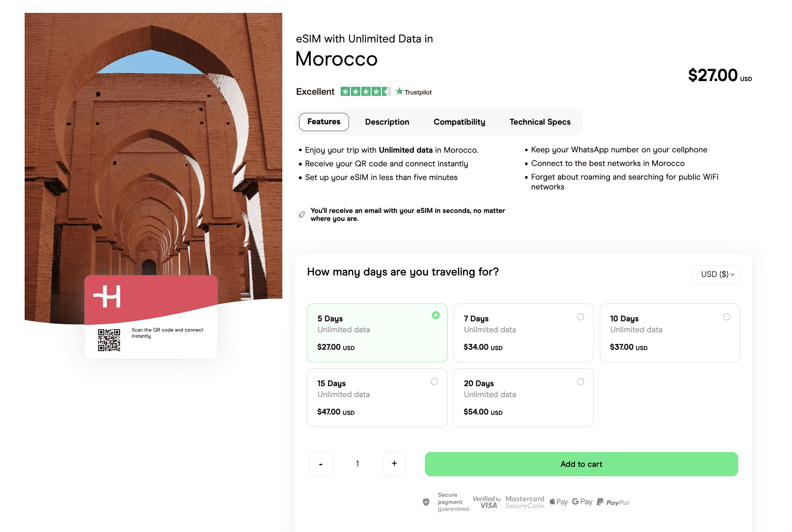
Task: Click the secure payment shield icon
Action: (x=426, y=502)
